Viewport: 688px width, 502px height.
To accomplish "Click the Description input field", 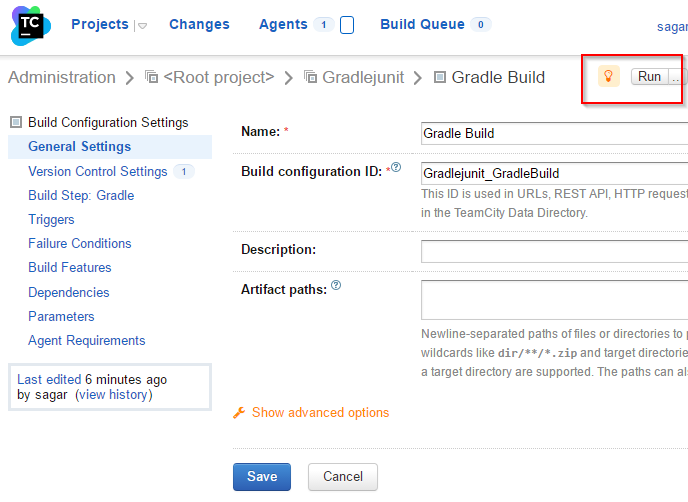I will [x=555, y=251].
